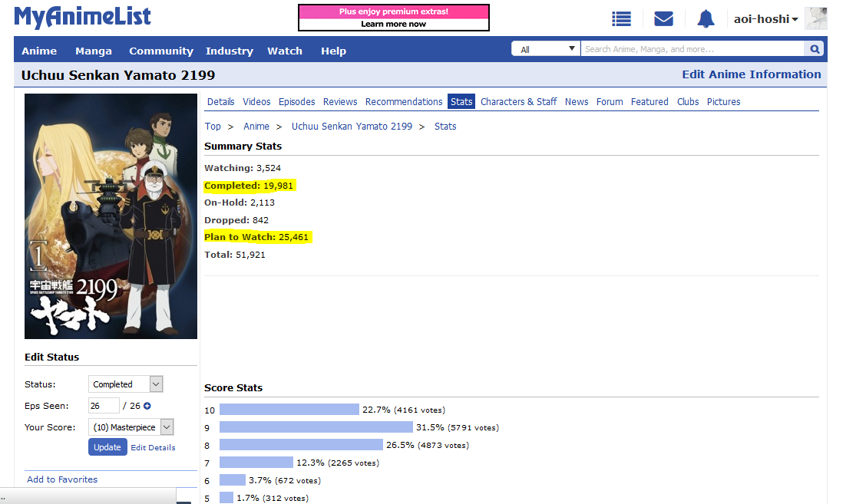The height and width of the screenshot is (504, 866).
Task: Click the Anime breadcrumb link
Action: coord(256,127)
